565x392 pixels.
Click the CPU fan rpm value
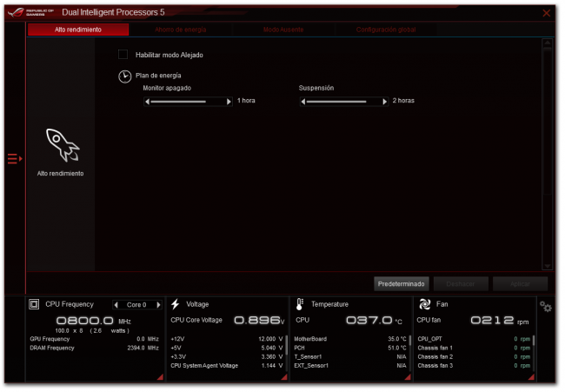492,321
